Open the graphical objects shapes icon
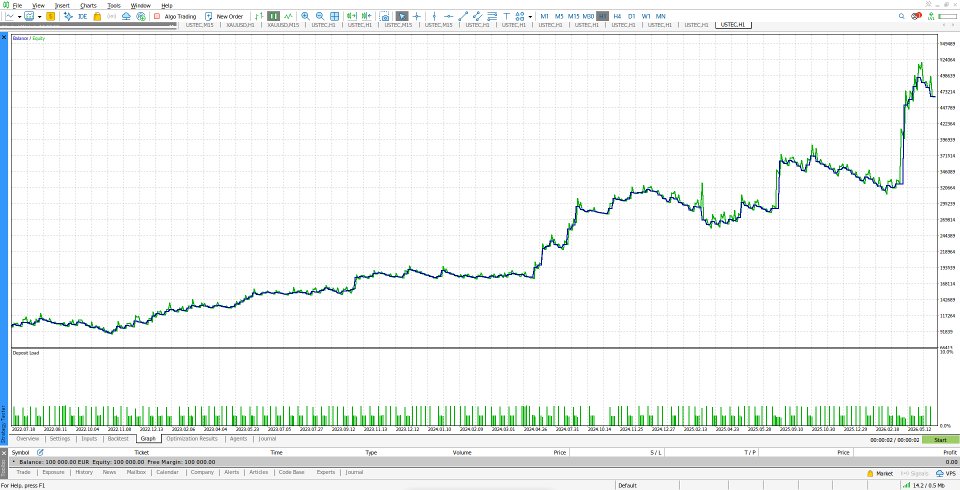This screenshot has height=490, width=960. pos(520,16)
